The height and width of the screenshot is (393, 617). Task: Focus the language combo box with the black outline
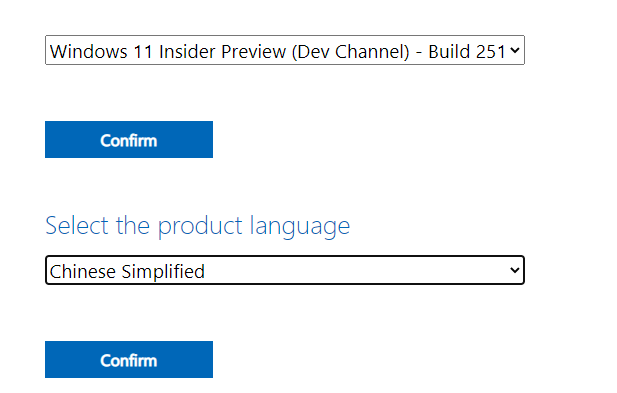[284, 270]
